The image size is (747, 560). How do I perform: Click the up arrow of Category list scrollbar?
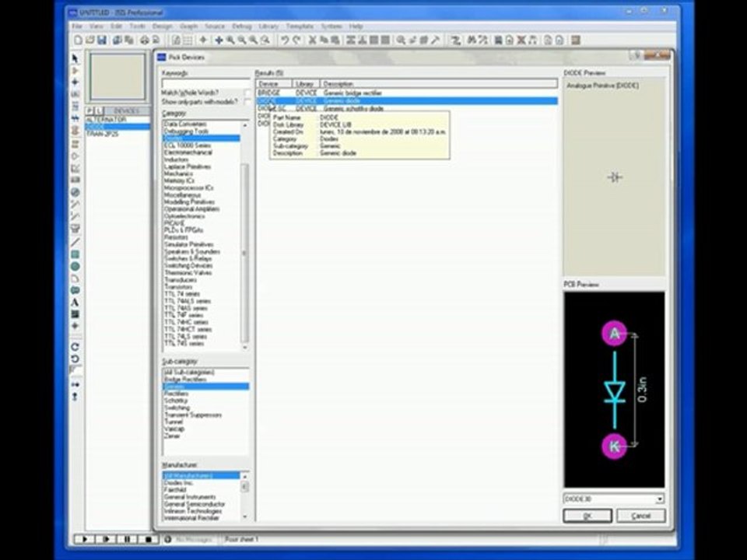coord(245,124)
